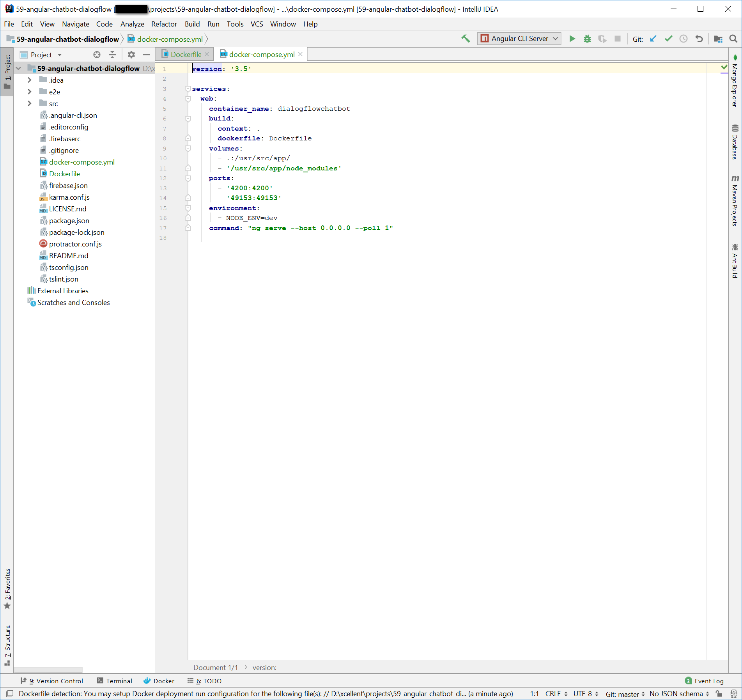Open the Refactor menu
Screen dimensions: 742x700
(164, 24)
